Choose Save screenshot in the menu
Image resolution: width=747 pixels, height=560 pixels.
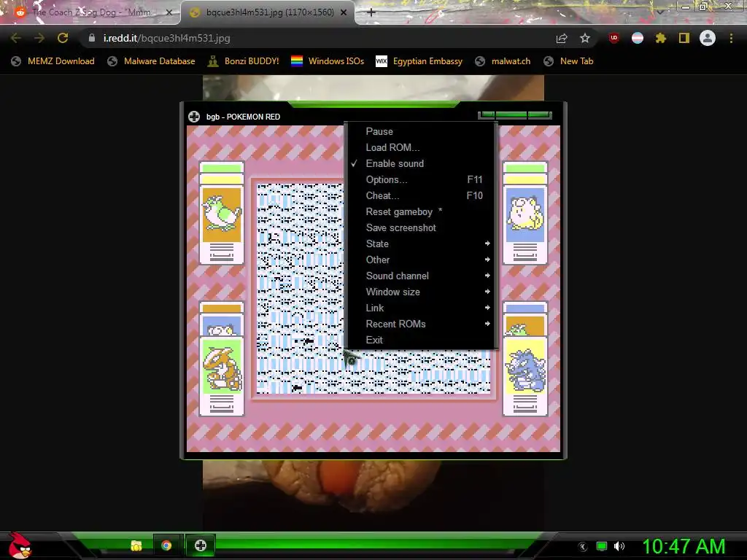(421, 227)
